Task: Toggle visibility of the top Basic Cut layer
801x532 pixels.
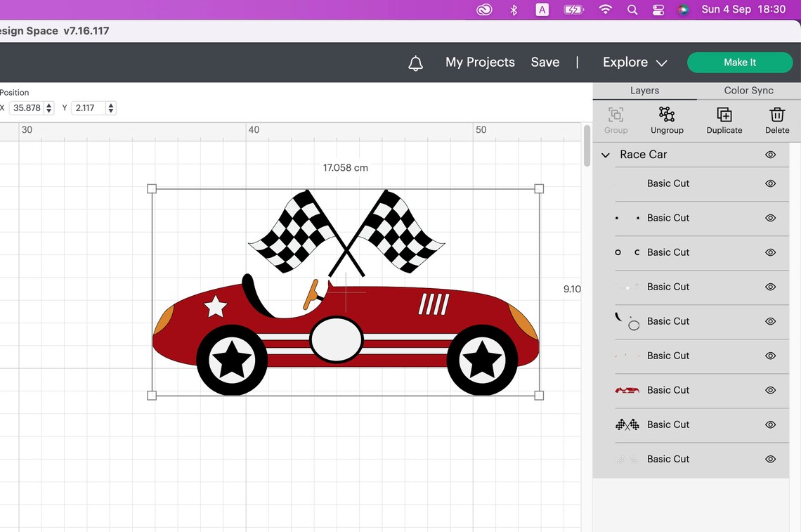Action: coord(769,183)
